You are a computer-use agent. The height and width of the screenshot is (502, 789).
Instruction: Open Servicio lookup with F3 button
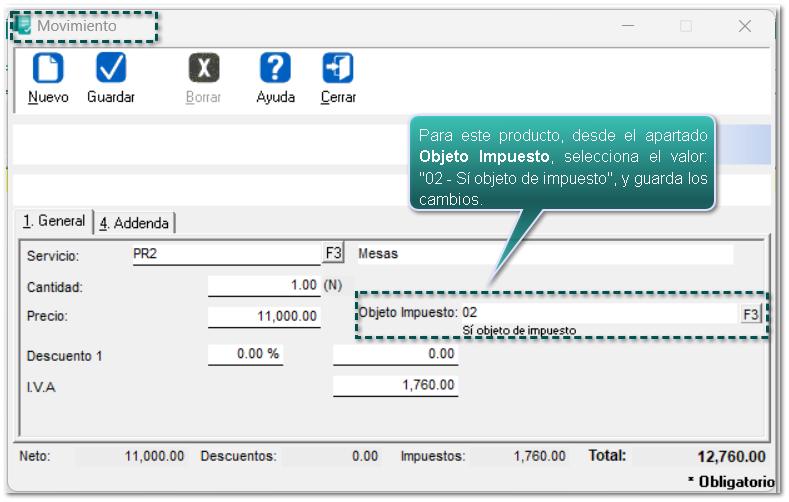(333, 253)
